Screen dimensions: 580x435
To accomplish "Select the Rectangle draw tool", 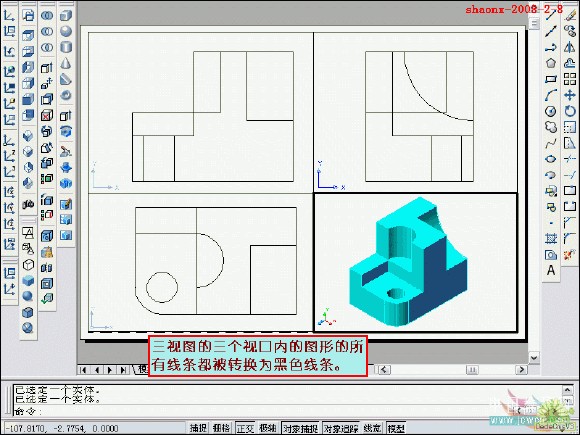I will (x=551, y=79).
